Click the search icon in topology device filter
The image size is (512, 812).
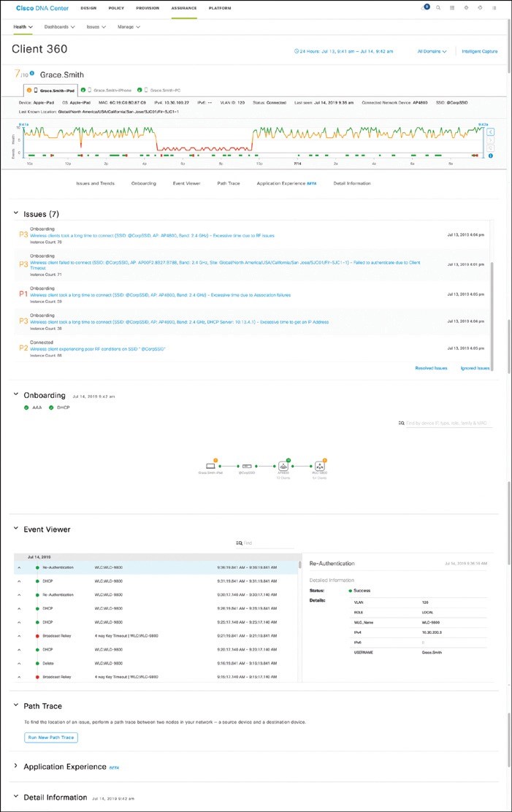click(401, 423)
